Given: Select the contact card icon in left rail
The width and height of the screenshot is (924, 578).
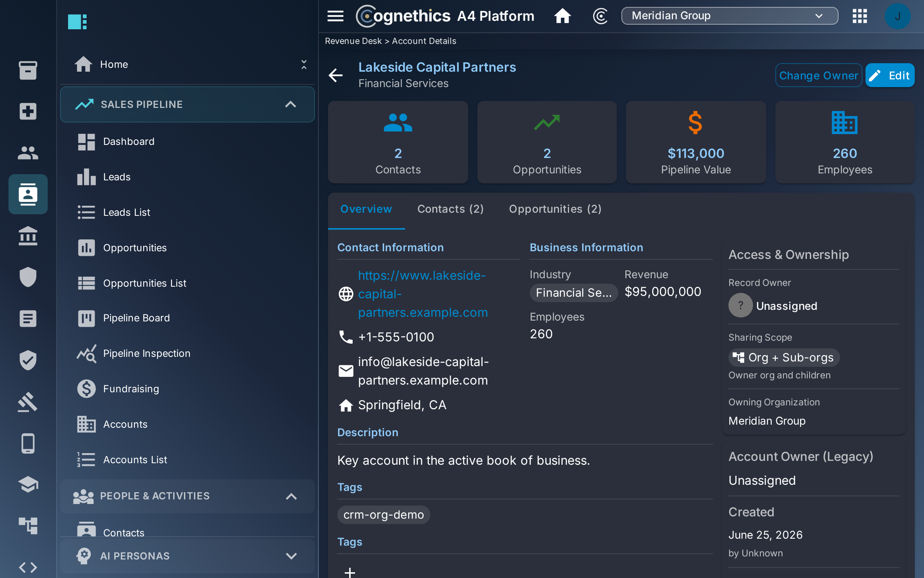Looking at the screenshot, I should click(28, 194).
